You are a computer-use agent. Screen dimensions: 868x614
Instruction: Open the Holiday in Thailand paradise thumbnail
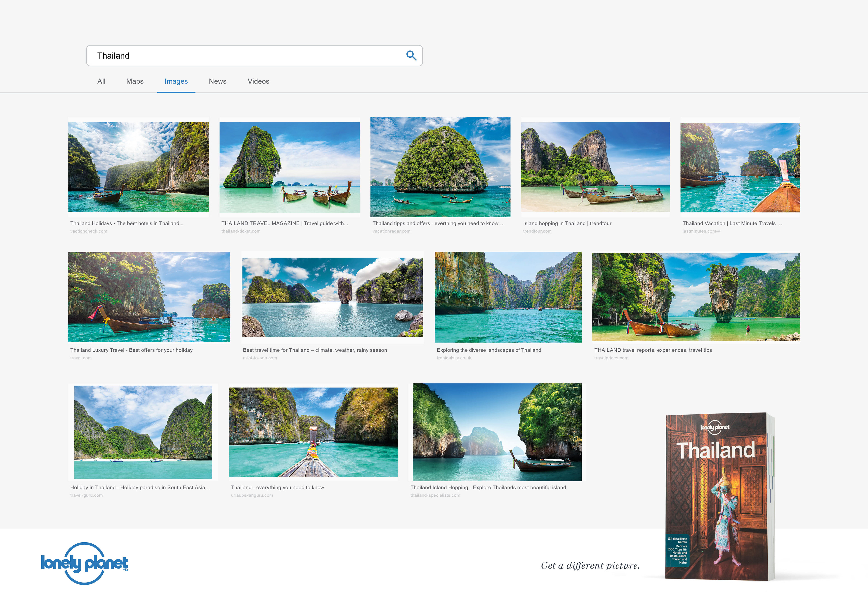point(143,432)
